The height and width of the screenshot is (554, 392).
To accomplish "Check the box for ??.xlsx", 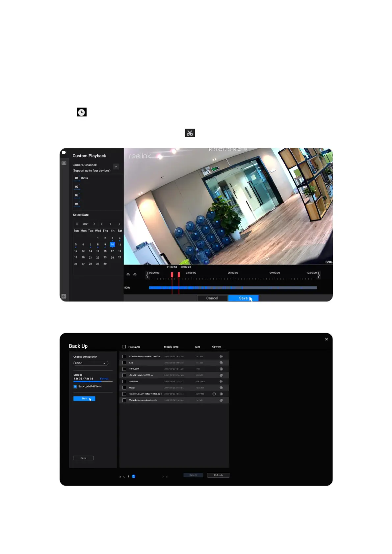I will [x=124, y=388].
